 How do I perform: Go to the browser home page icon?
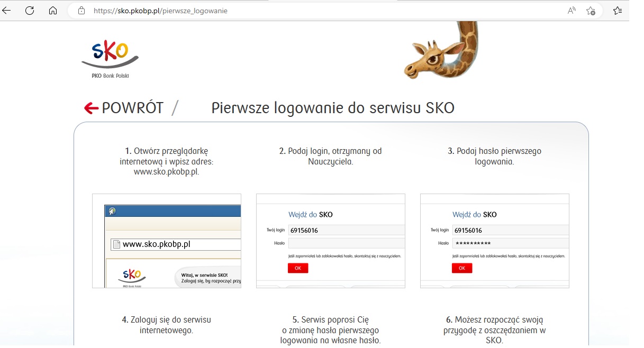pos(52,11)
